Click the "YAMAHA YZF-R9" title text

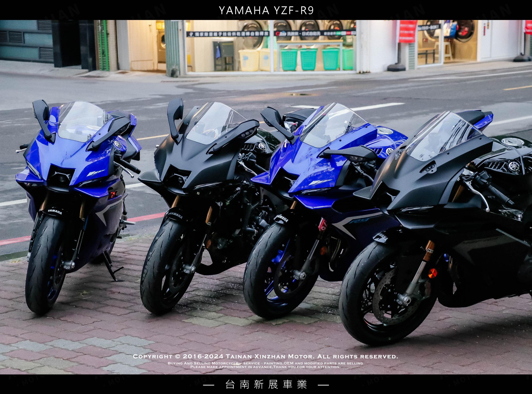click(x=266, y=10)
